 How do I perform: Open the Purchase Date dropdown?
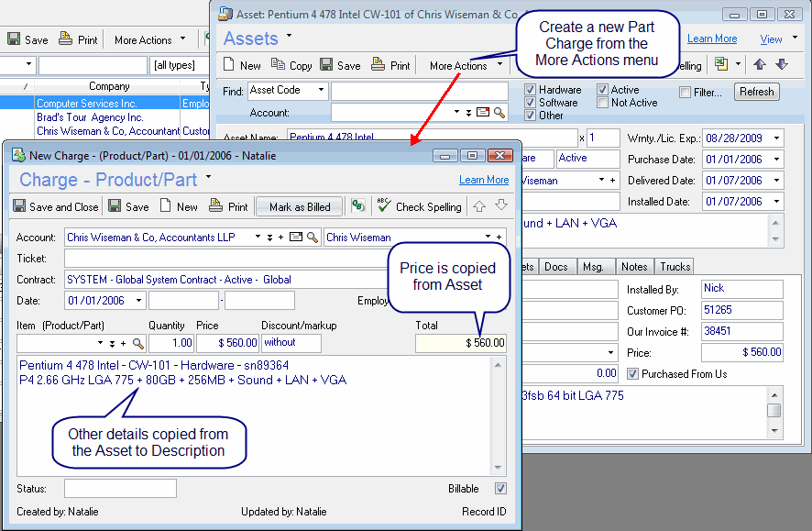click(777, 160)
